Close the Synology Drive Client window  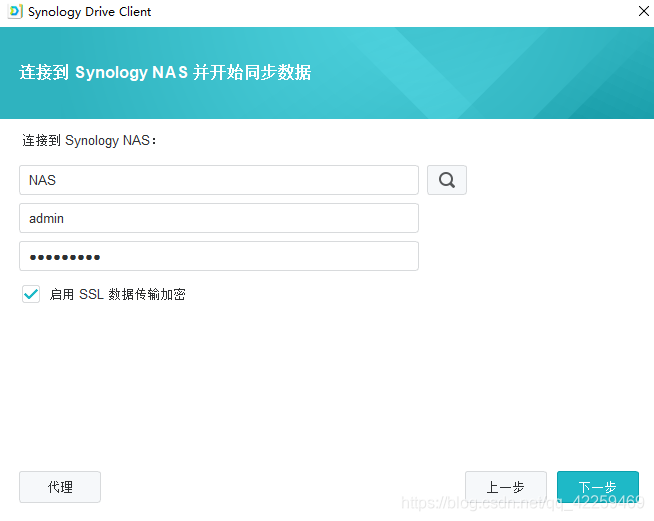[644, 11]
